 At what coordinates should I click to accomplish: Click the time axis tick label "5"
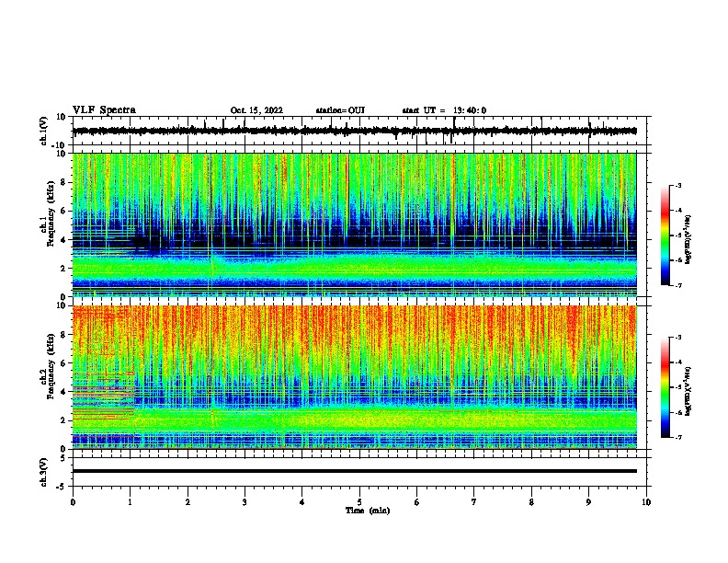pyautogui.click(x=359, y=501)
